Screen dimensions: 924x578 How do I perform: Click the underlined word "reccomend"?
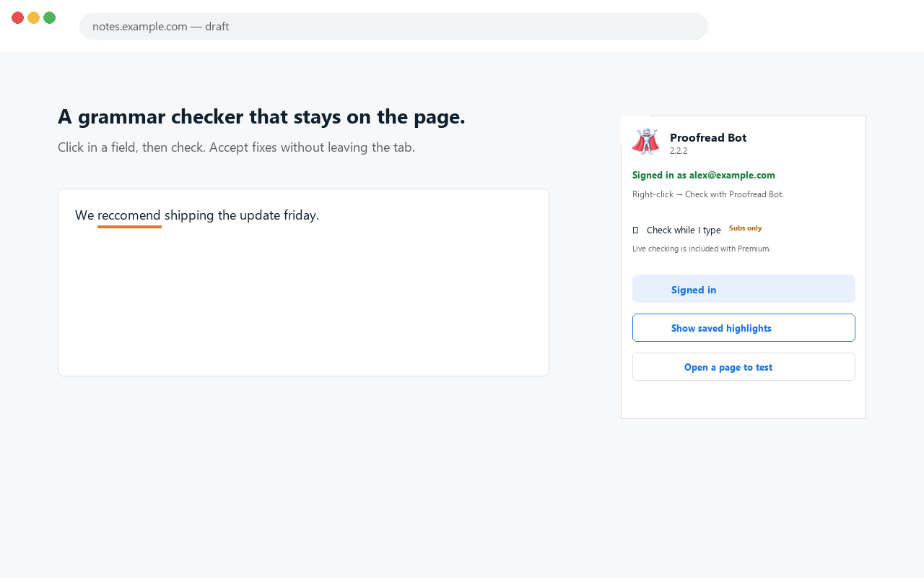(x=129, y=215)
